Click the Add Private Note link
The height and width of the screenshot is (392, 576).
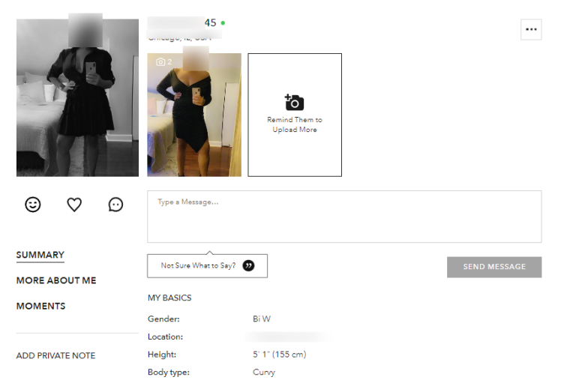(x=55, y=356)
